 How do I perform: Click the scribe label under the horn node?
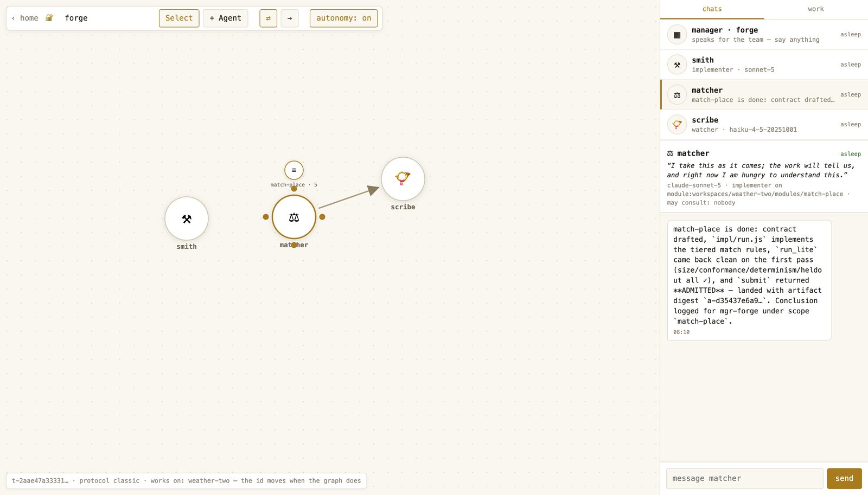click(x=403, y=207)
